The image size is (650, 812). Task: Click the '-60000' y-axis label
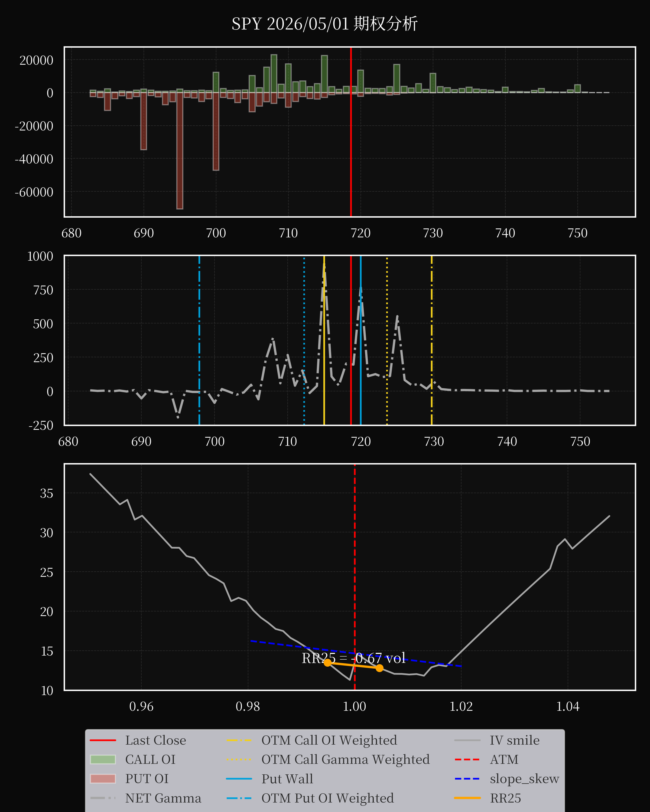(x=34, y=192)
